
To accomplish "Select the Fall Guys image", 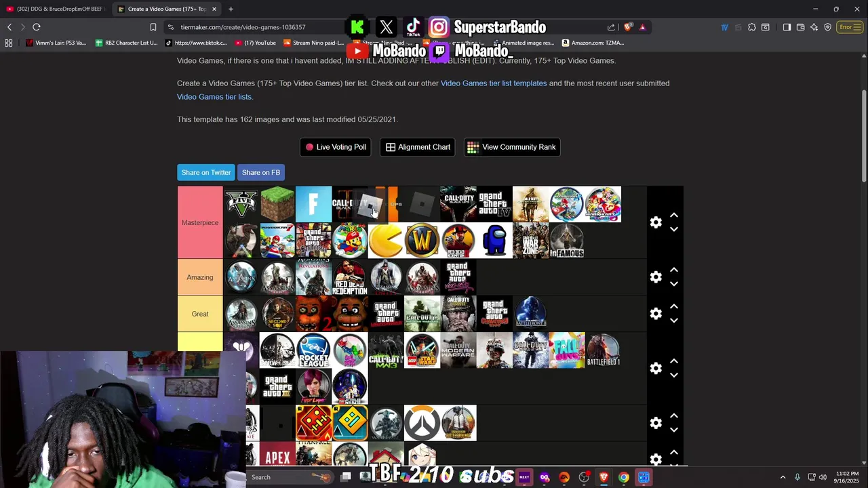I will point(567,350).
